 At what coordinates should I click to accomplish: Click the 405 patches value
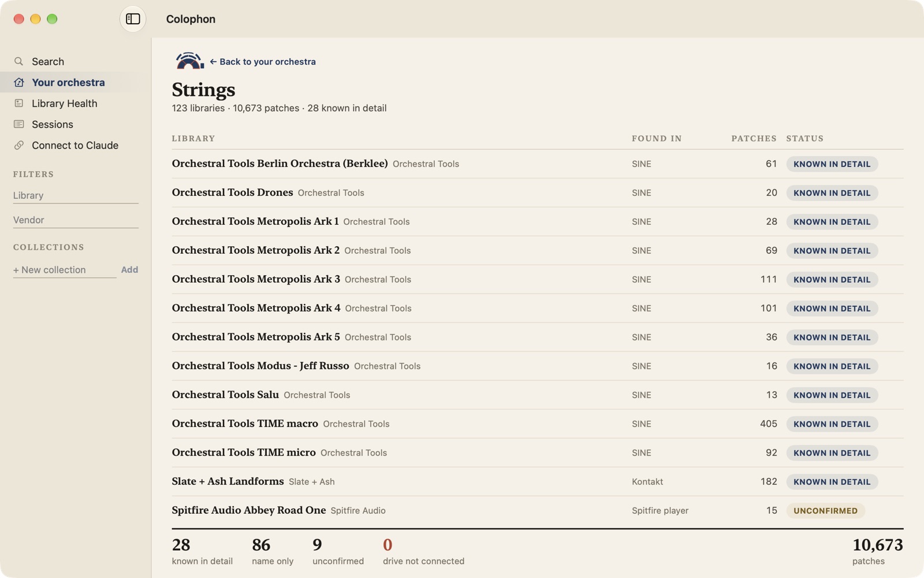pyautogui.click(x=769, y=424)
